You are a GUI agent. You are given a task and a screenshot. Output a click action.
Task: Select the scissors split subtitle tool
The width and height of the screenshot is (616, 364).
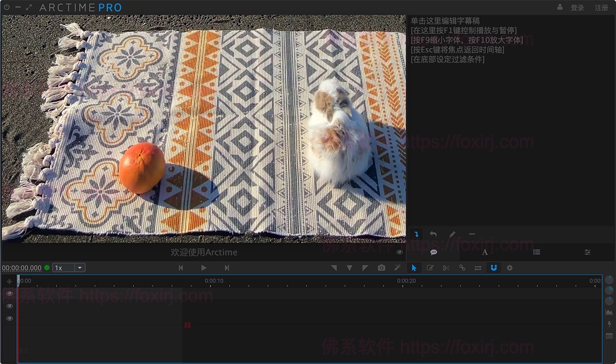tap(445, 267)
